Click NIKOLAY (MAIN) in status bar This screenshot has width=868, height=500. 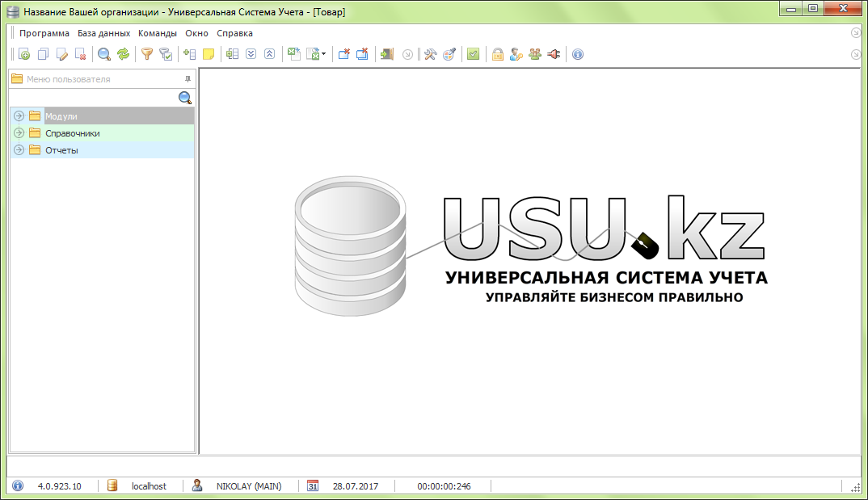click(249, 486)
